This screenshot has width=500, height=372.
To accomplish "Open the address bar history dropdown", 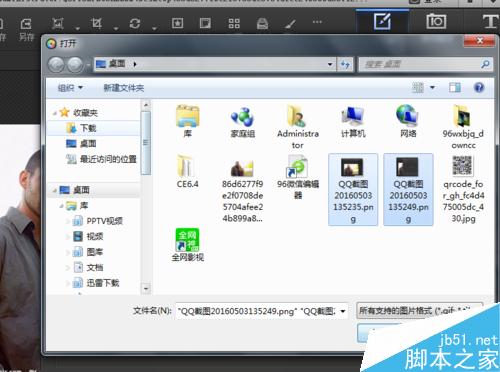I will [330, 64].
